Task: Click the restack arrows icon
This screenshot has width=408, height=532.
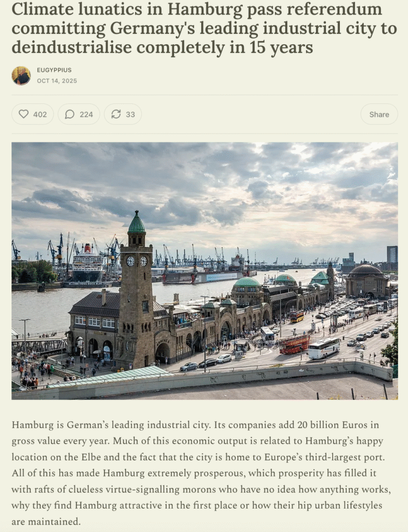Action: tap(116, 114)
